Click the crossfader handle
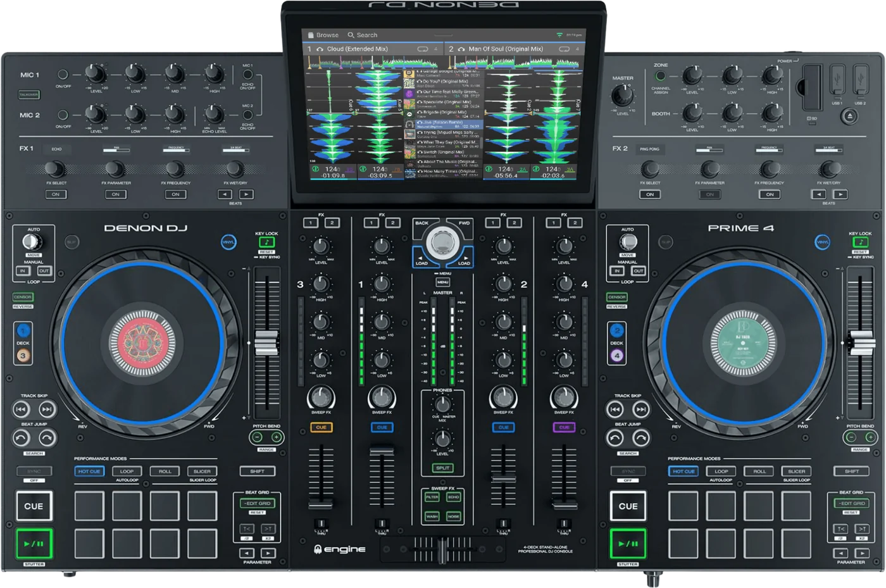This screenshot has height=588, width=886. [442, 549]
